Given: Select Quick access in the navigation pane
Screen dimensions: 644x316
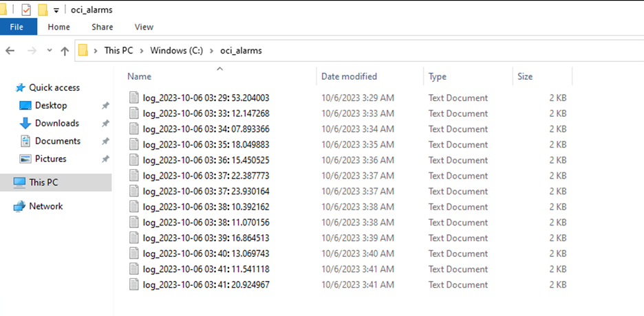Looking at the screenshot, I should [54, 88].
